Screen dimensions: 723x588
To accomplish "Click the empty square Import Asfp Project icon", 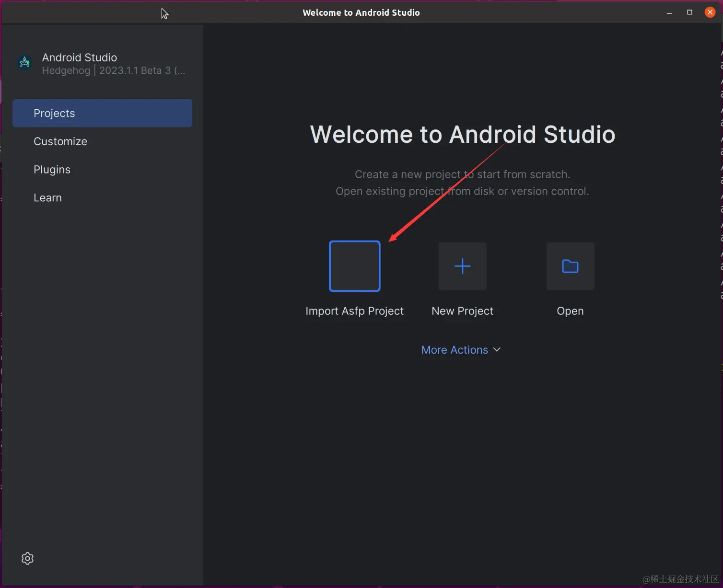I will pos(354,266).
